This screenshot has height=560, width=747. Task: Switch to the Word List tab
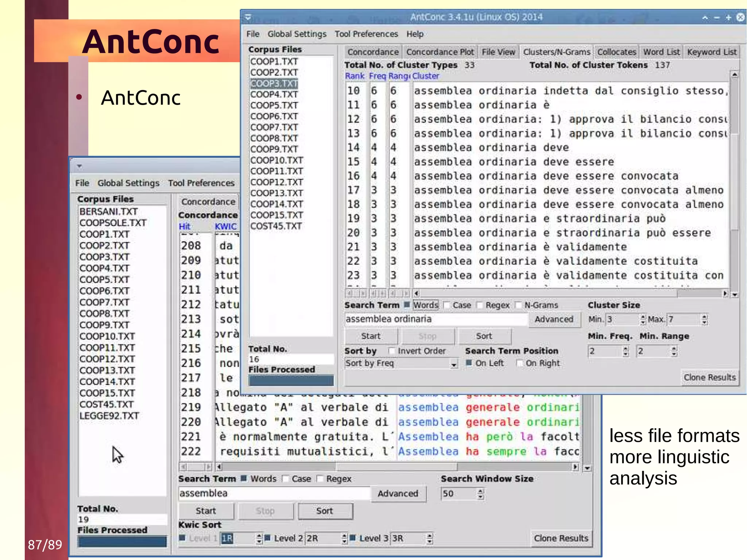[661, 52]
